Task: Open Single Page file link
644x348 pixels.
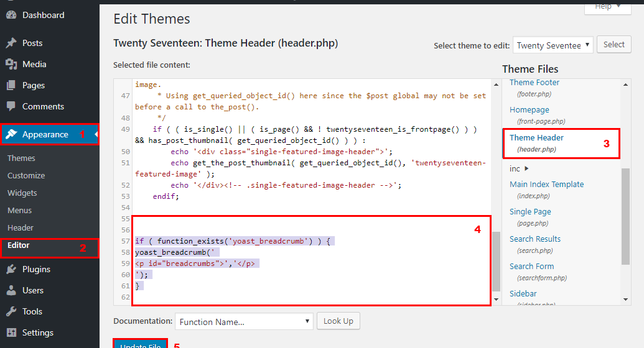Action: click(530, 212)
